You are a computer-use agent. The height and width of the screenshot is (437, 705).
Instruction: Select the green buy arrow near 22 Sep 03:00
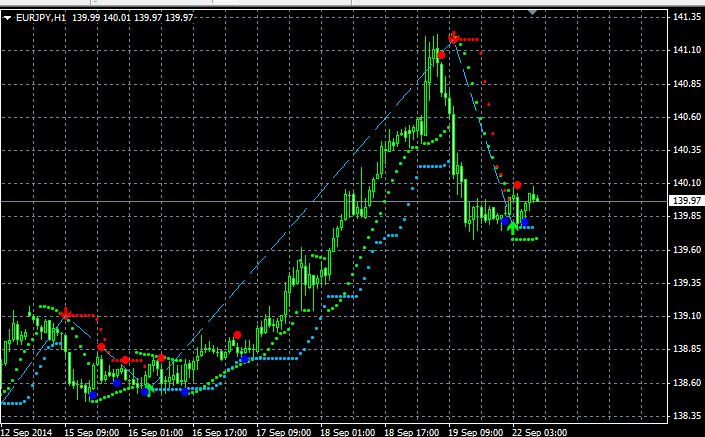[512, 227]
